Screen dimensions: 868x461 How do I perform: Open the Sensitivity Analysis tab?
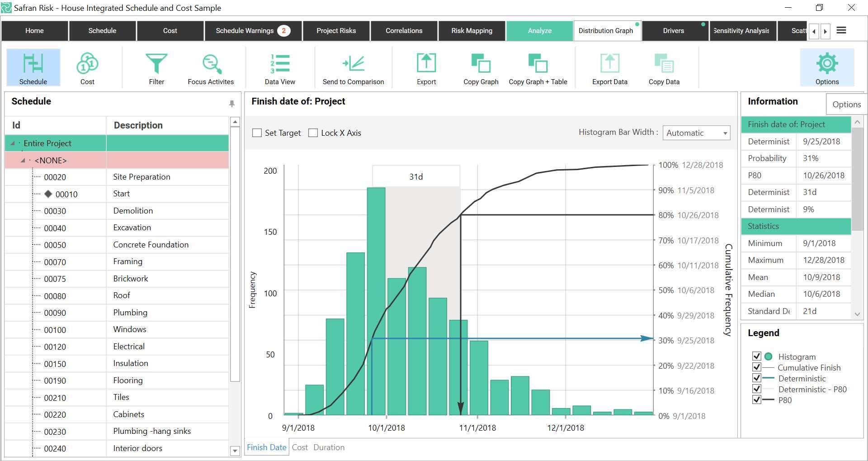pyautogui.click(x=741, y=30)
